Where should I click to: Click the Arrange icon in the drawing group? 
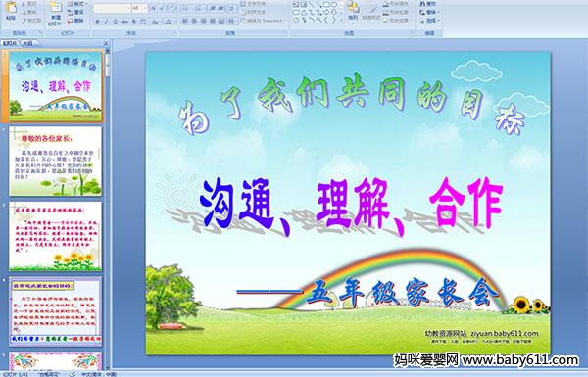pyautogui.click(x=353, y=11)
